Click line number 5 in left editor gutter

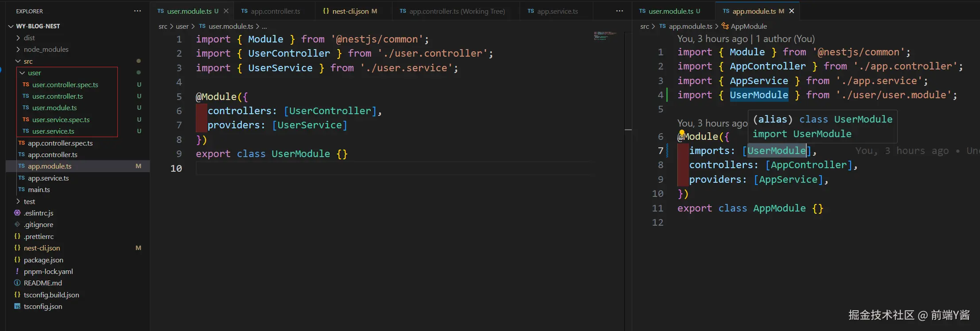point(179,96)
